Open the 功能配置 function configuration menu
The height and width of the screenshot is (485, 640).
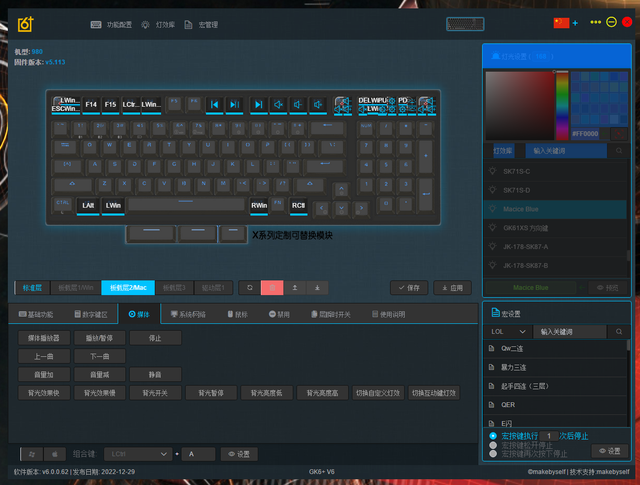(111, 25)
